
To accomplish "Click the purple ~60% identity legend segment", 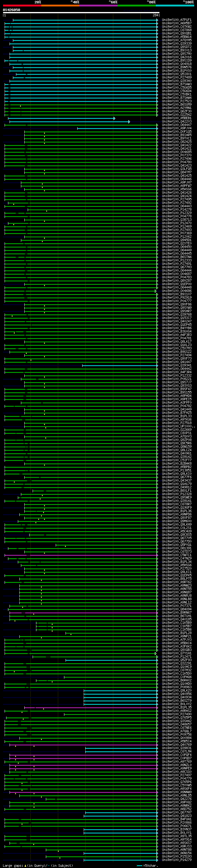I will (99, 6).
